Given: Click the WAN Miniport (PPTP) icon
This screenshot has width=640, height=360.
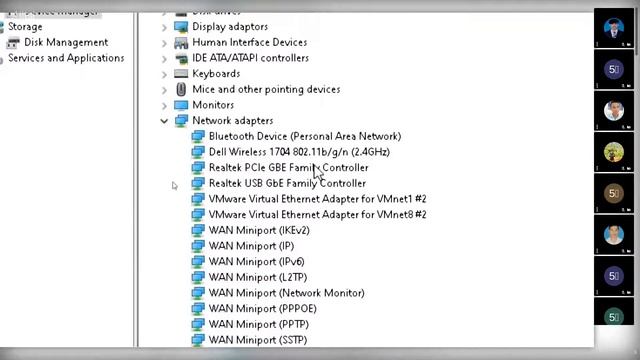Looking at the screenshot, I should (x=198, y=324).
